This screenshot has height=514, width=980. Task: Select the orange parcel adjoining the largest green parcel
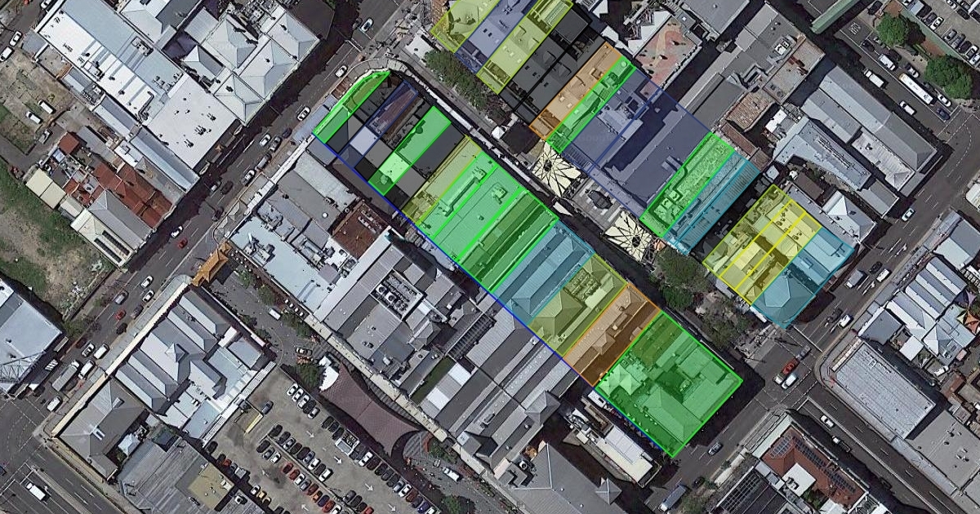point(612,335)
